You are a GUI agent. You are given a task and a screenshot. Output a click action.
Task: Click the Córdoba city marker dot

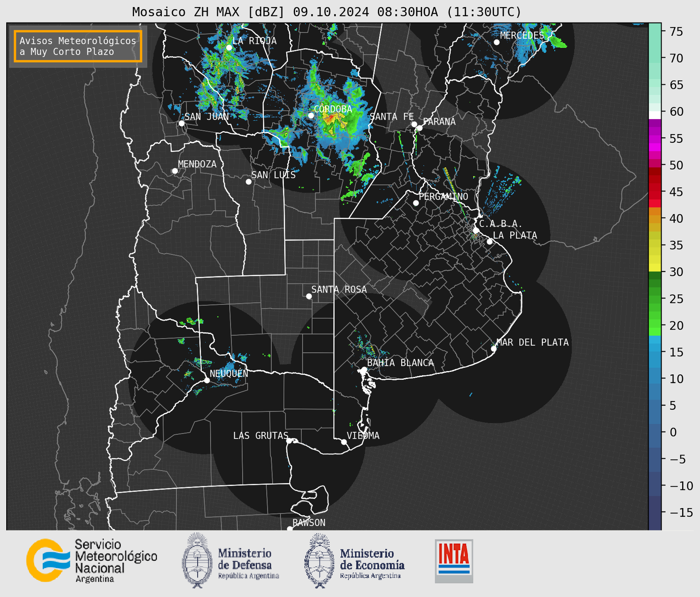pos(311,115)
